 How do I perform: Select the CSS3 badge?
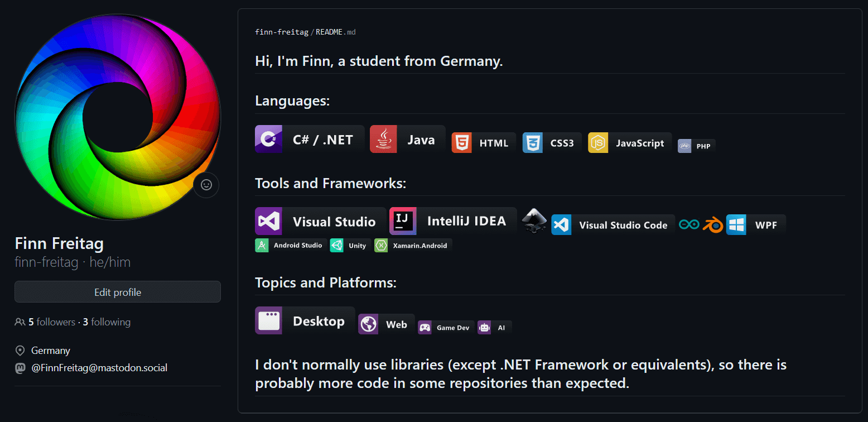pos(552,143)
